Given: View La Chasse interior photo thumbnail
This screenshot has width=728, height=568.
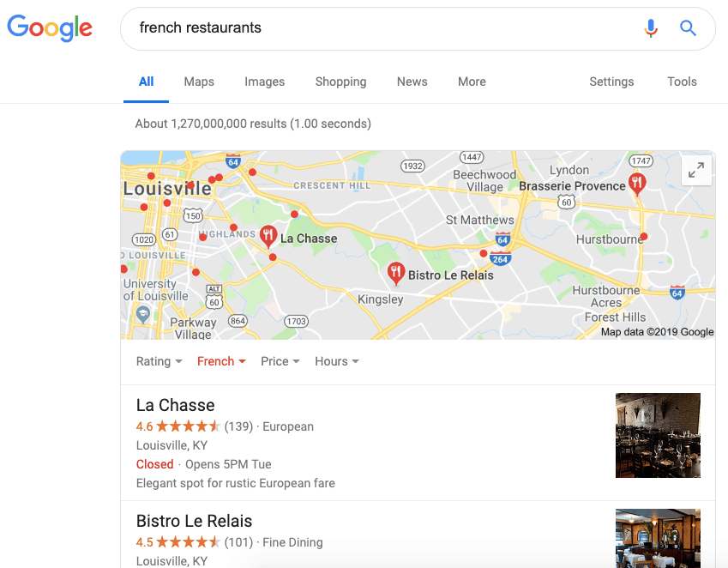Looking at the screenshot, I should tap(658, 435).
